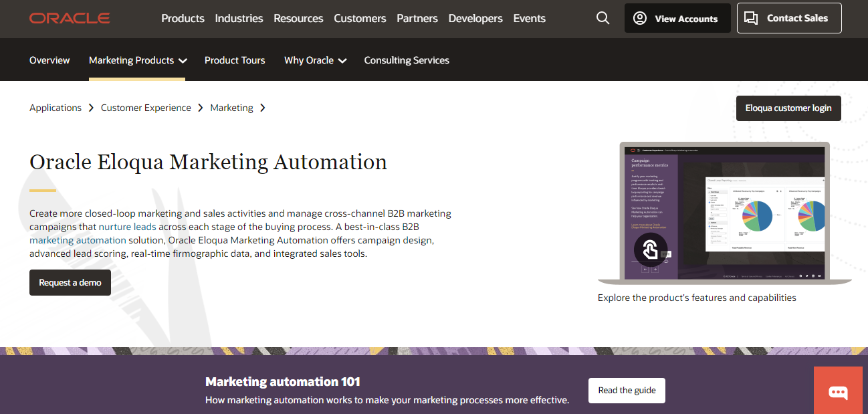The image size is (868, 414).
Task: Open the Partners menu
Action: (x=417, y=19)
